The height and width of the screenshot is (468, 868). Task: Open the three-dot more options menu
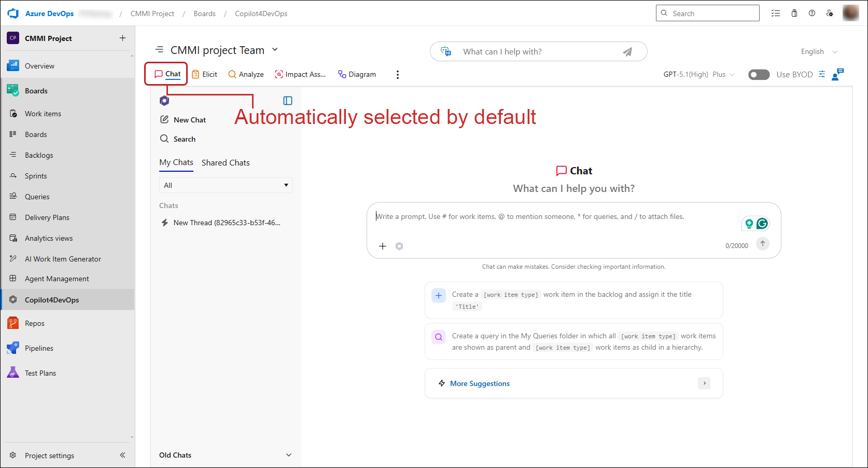point(398,75)
